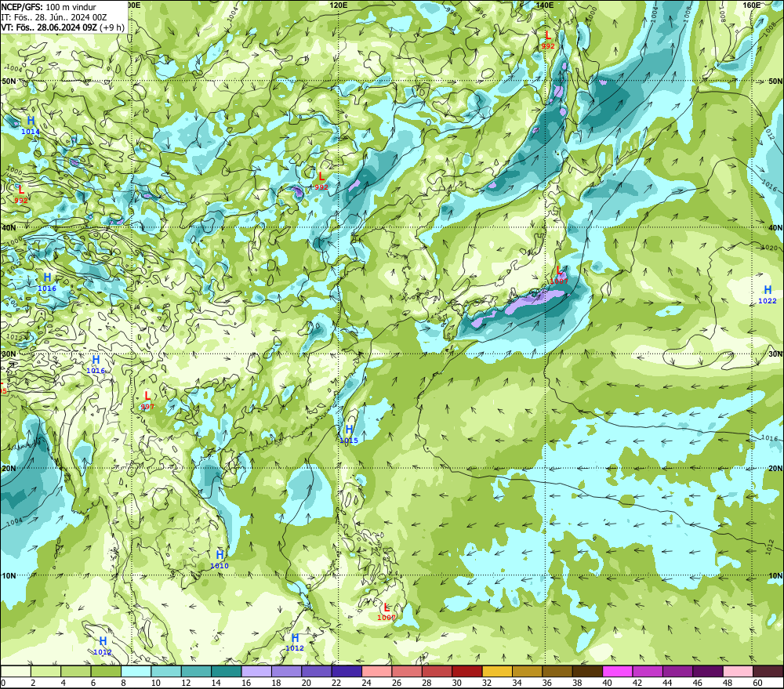Viewport: 784px width, 689px height.
Task: Pick the lavender 16–18 legend swatch
Action: (256, 671)
